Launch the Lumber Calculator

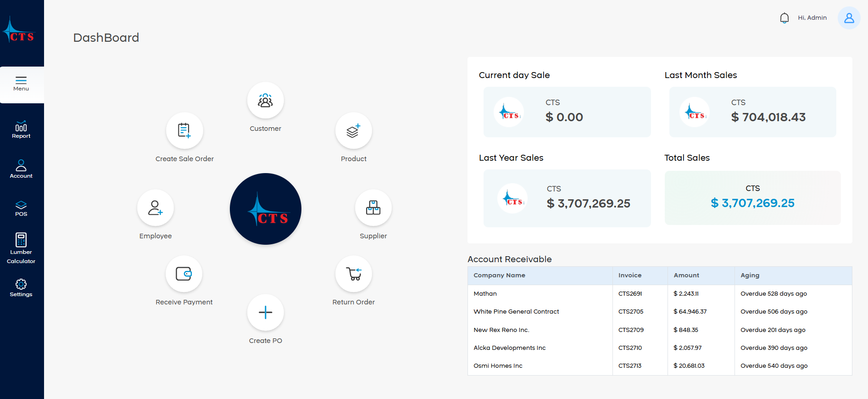click(x=21, y=248)
